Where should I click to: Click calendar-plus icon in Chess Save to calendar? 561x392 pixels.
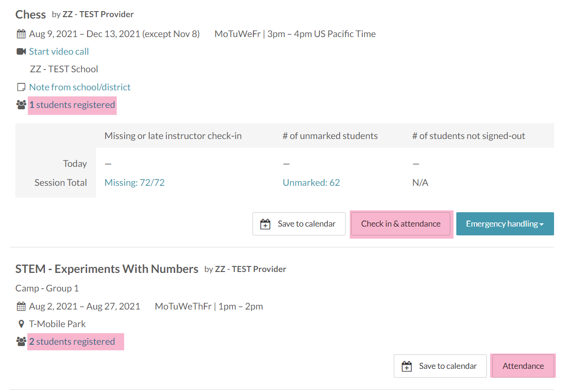(265, 224)
